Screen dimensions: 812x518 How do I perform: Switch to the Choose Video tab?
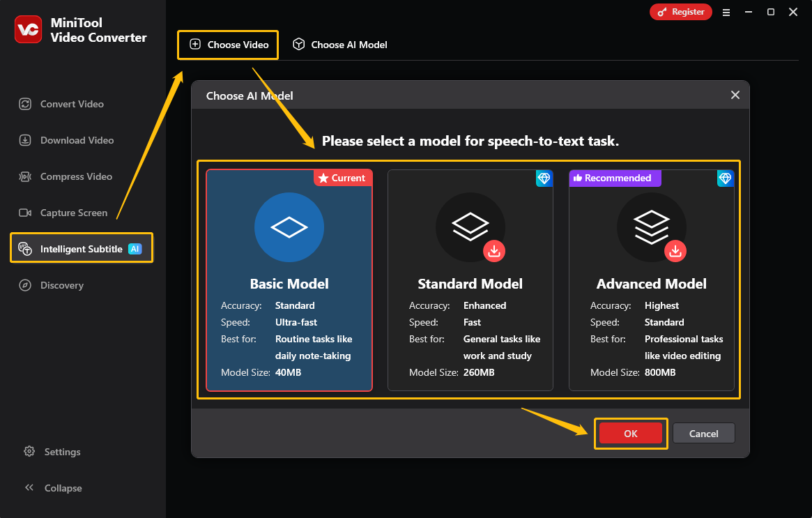[x=228, y=44]
